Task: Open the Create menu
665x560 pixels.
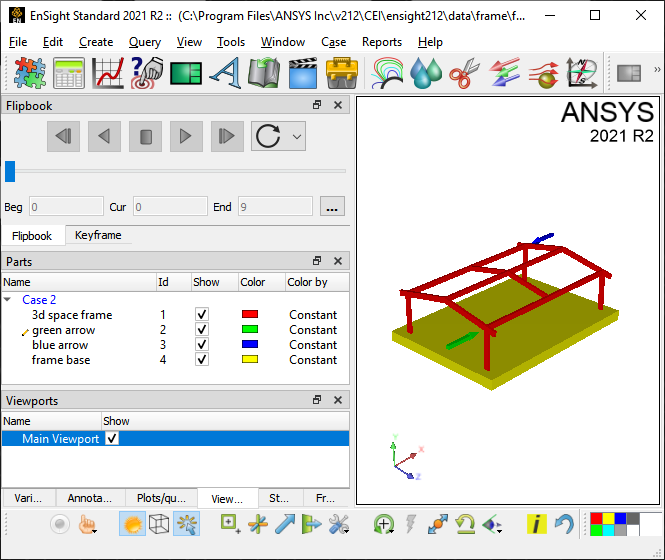Action: [96, 42]
